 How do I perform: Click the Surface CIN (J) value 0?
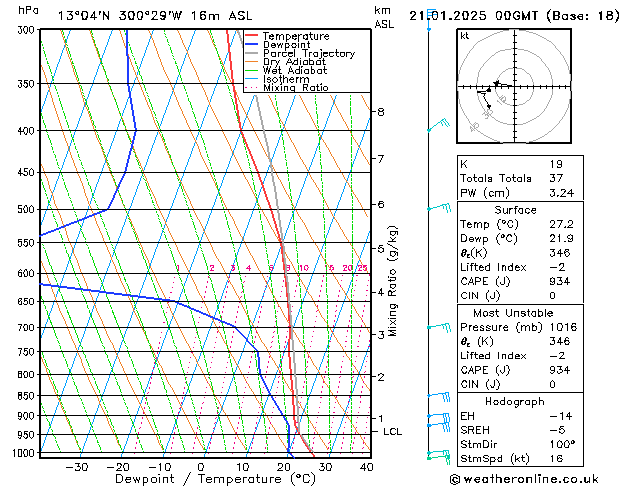[552, 296]
